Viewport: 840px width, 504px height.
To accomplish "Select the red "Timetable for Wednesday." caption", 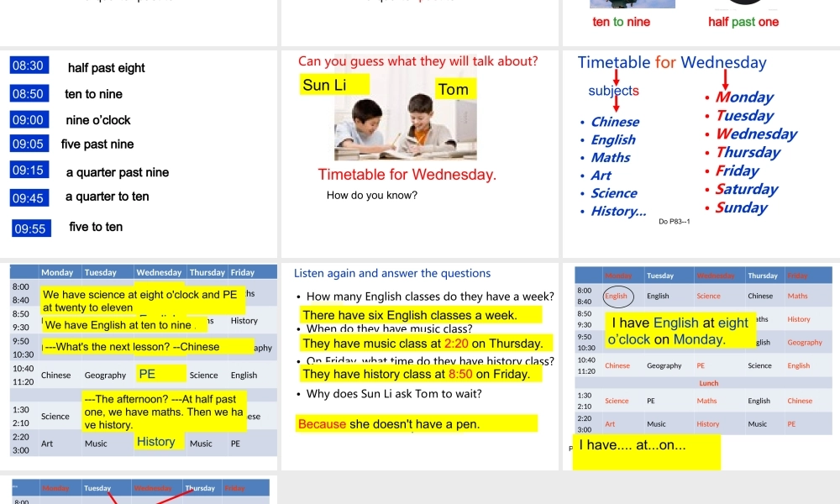I will click(407, 175).
